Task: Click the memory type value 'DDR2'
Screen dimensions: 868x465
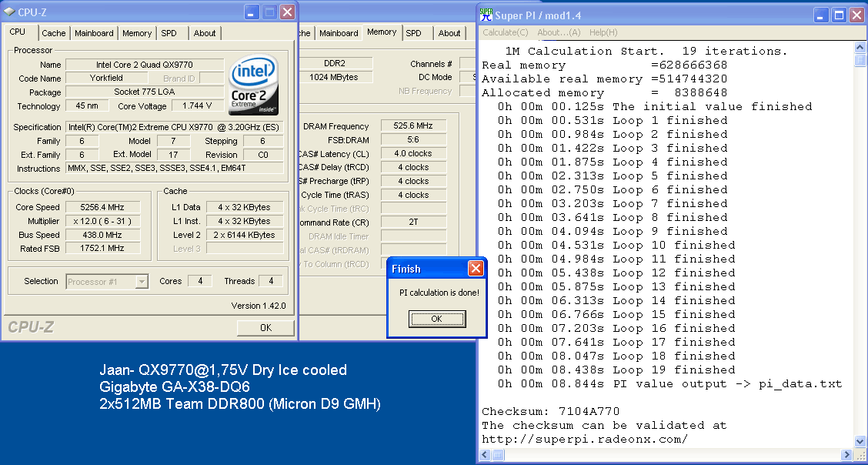Action: (335, 64)
